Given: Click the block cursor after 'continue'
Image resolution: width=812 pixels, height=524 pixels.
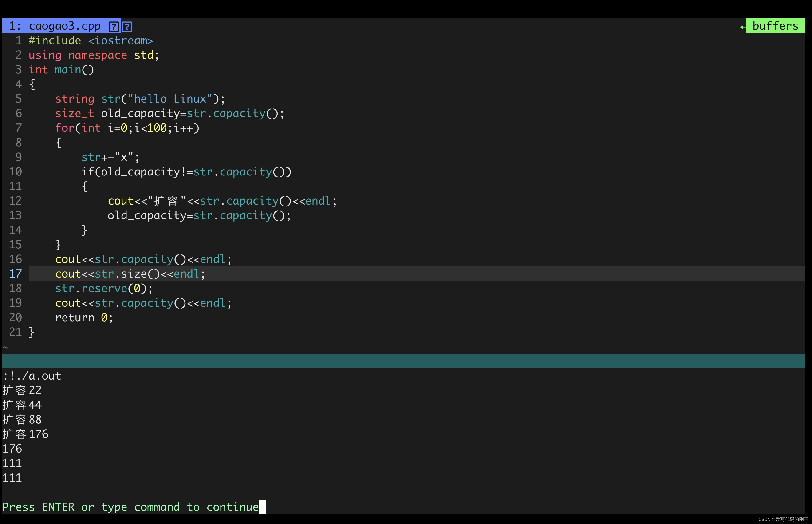Looking at the screenshot, I should point(262,507).
